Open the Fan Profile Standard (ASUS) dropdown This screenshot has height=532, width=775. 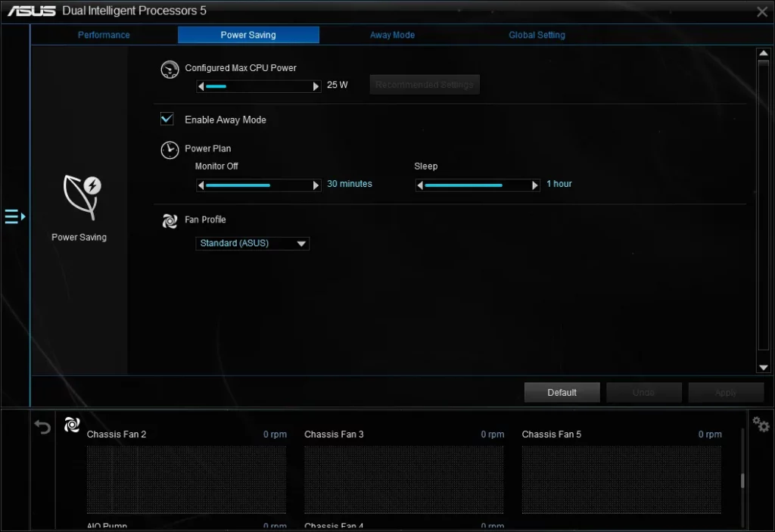(x=253, y=243)
